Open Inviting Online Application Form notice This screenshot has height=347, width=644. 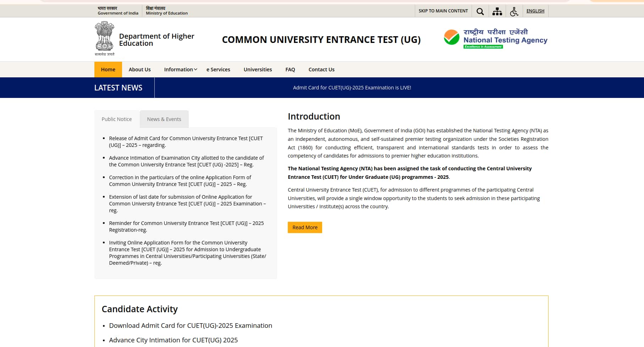click(x=187, y=253)
